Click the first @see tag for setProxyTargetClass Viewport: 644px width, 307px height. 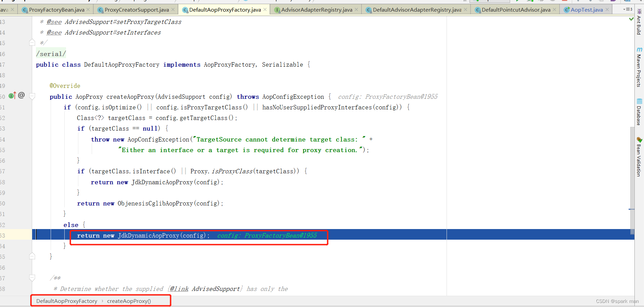point(54,22)
